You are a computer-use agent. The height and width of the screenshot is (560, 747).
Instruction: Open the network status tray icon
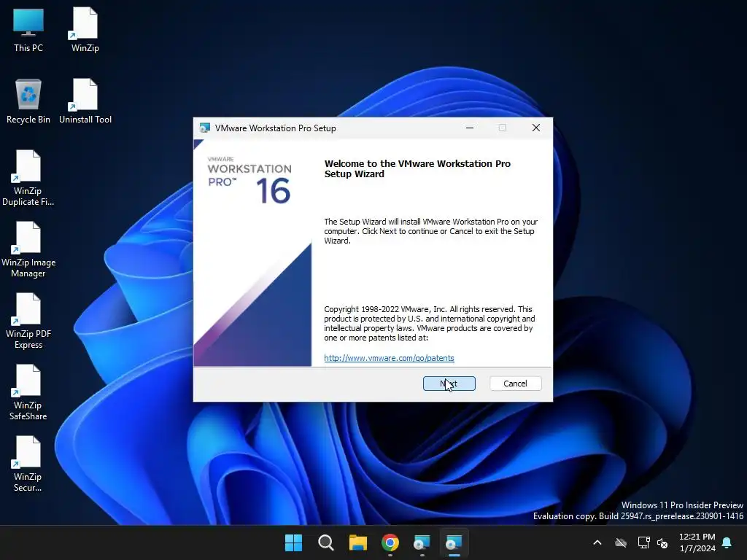click(643, 542)
